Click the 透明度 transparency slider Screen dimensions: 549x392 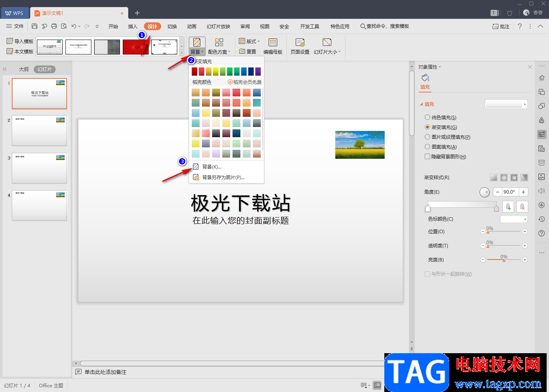(x=504, y=246)
